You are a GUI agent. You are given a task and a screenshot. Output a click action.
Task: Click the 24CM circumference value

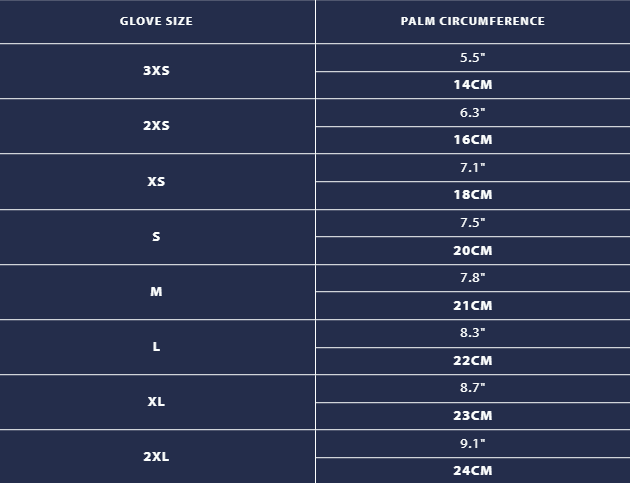[472, 471]
